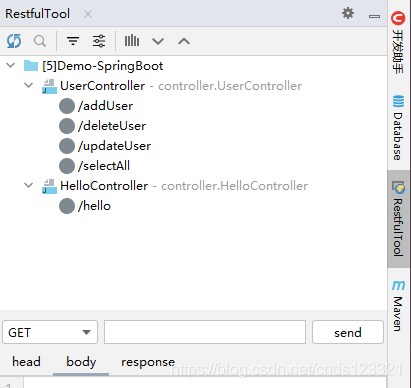Select the /hello endpoint
411x388 pixels.
[x=94, y=206]
